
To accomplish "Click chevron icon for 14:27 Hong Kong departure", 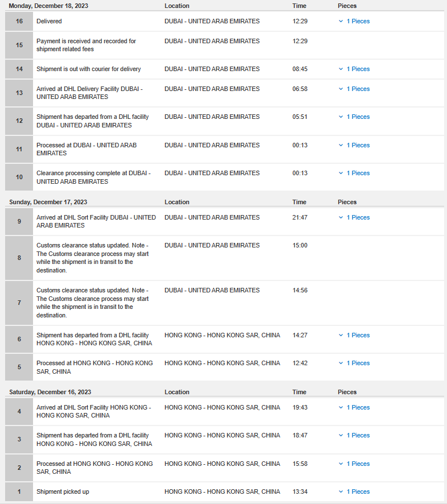I will 341,335.
